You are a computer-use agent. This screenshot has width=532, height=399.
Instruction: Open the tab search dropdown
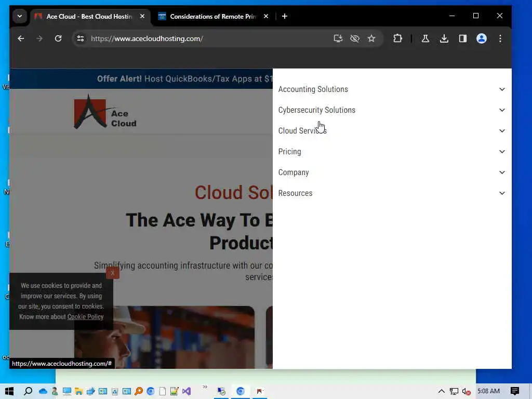[20, 16]
